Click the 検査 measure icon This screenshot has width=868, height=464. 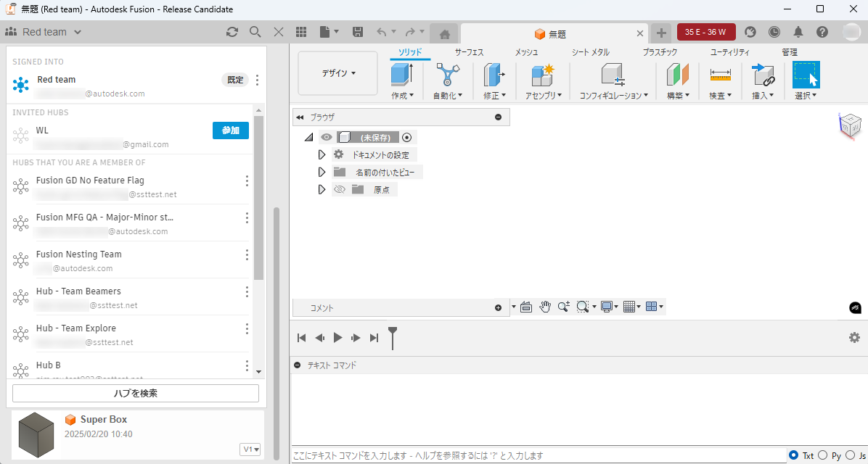(720, 73)
